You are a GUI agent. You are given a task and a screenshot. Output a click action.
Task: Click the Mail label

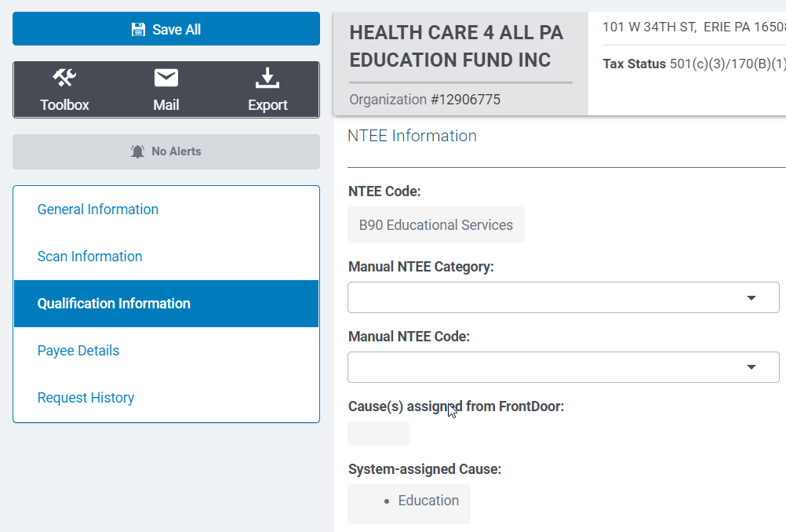pyautogui.click(x=166, y=105)
